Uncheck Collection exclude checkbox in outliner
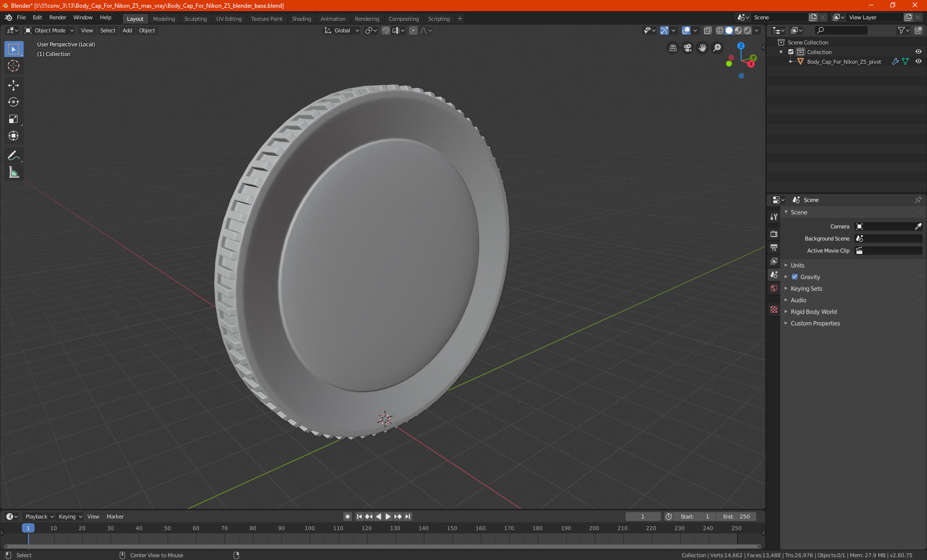The height and width of the screenshot is (560, 927). coord(791,52)
